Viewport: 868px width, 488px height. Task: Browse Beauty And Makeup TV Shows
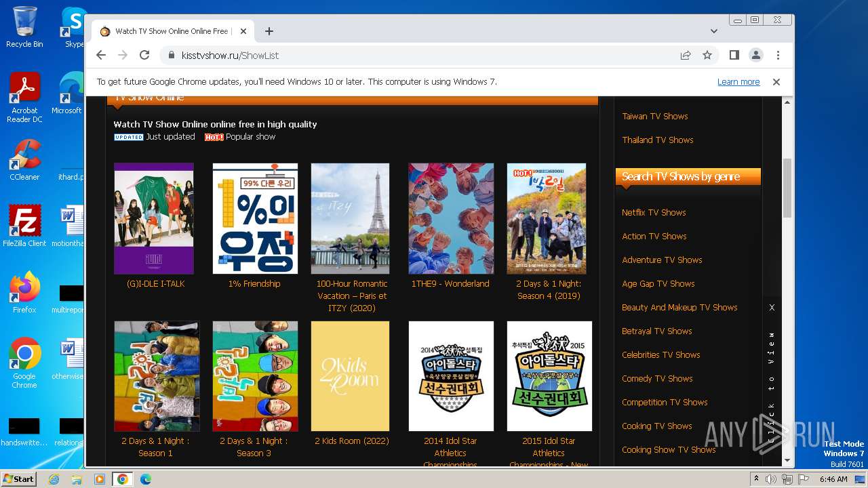[x=679, y=308]
